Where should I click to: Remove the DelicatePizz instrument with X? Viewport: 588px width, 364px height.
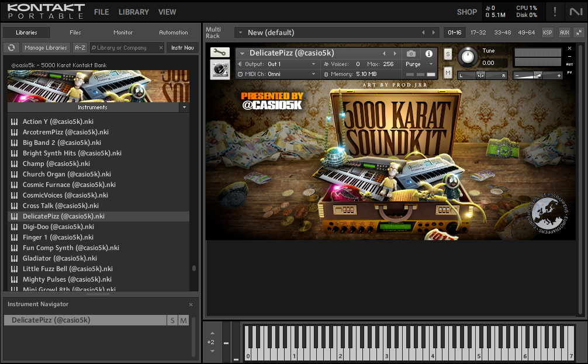pos(569,48)
